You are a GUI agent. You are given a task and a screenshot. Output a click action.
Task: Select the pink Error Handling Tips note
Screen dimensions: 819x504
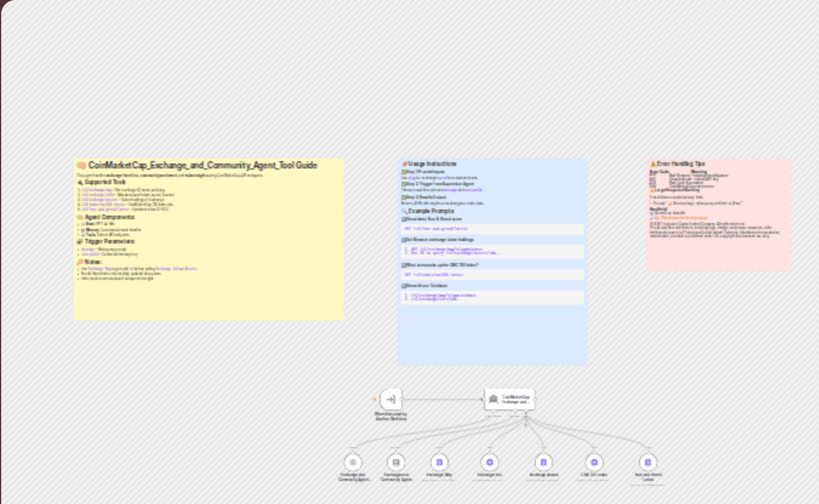(x=718, y=214)
